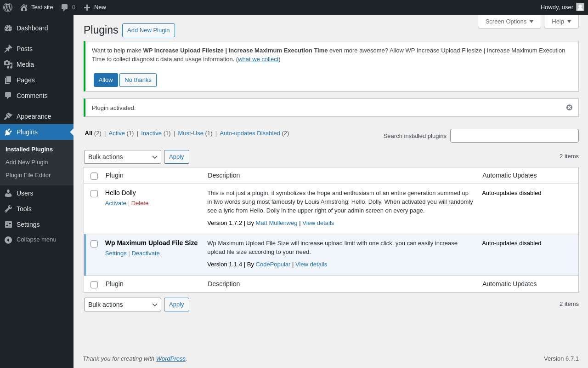Click the Dashboard gauge icon in sidebar
The image size is (588, 368).
8,28
